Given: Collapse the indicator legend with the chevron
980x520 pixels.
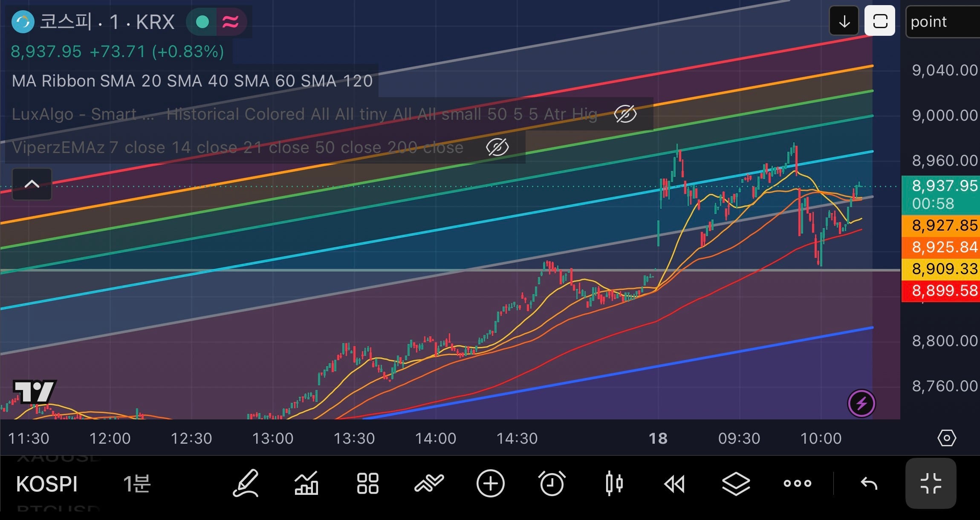Looking at the screenshot, I should point(32,184).
